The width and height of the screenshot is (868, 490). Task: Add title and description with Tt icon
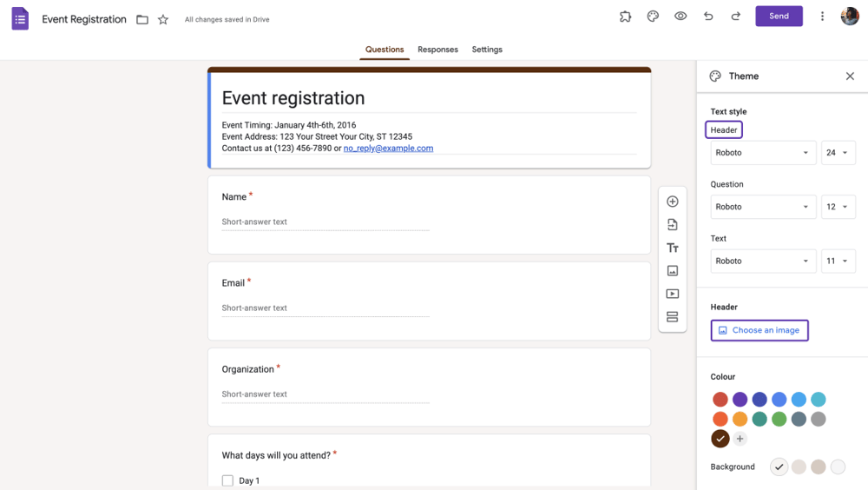click(x=672, y=248)
